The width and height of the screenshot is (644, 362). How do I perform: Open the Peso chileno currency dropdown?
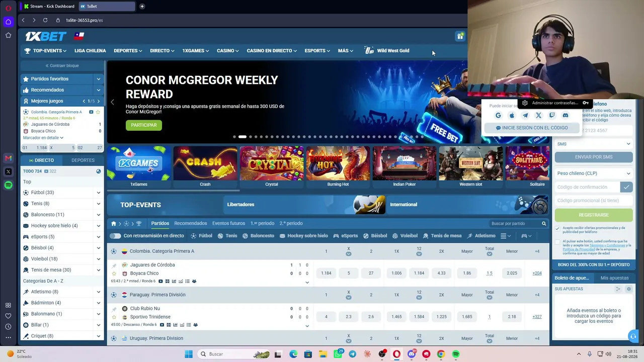click(594, 173)
